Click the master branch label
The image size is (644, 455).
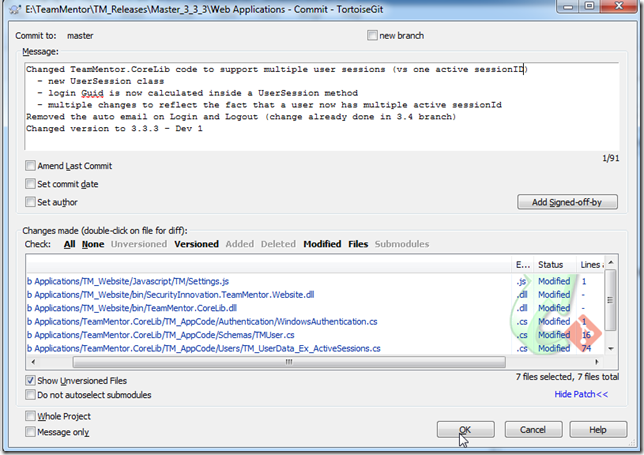(80, 36)
